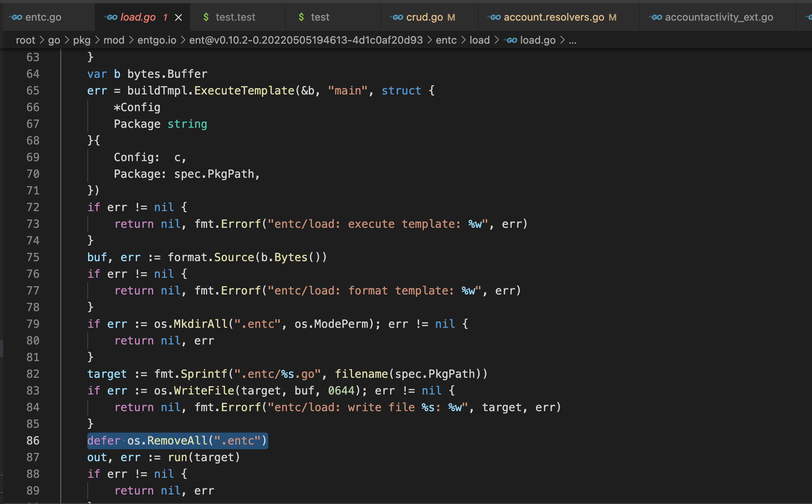Click line number 86 in gutter
The width and height of the screenshot is (812, 504).
tap(33, 441)
